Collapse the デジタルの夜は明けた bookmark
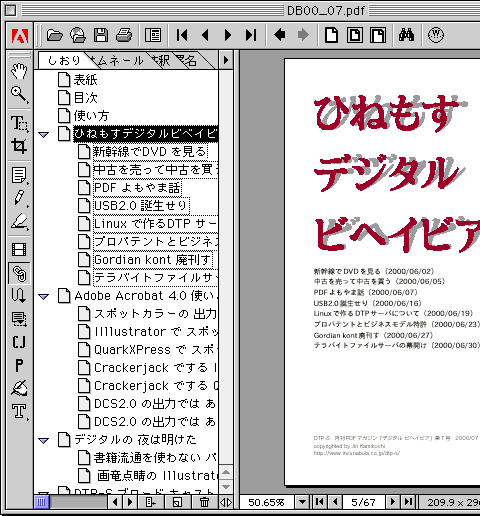Image resolution: width=480 pixels, height=516 pixels. [x=44, y=441]
